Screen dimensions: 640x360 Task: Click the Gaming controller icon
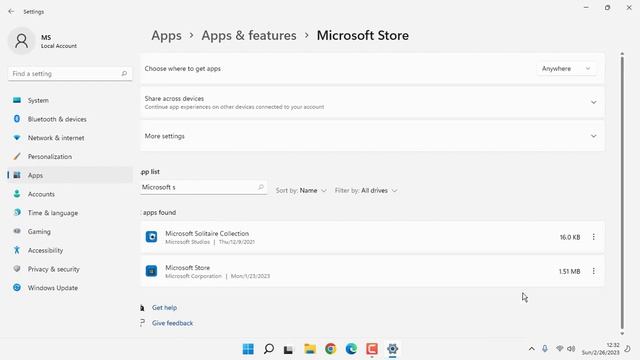pyautogui.click(x=17, y=231)
